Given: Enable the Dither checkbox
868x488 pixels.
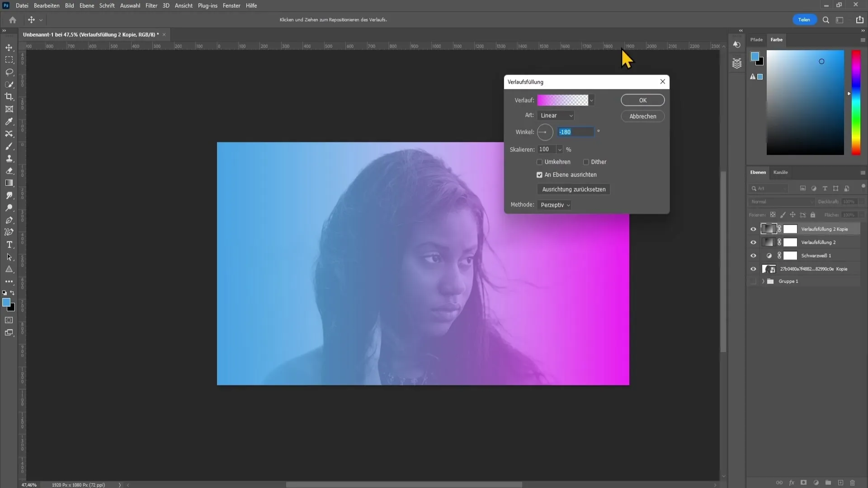Looking at the screenshot, I should (586, 162).
